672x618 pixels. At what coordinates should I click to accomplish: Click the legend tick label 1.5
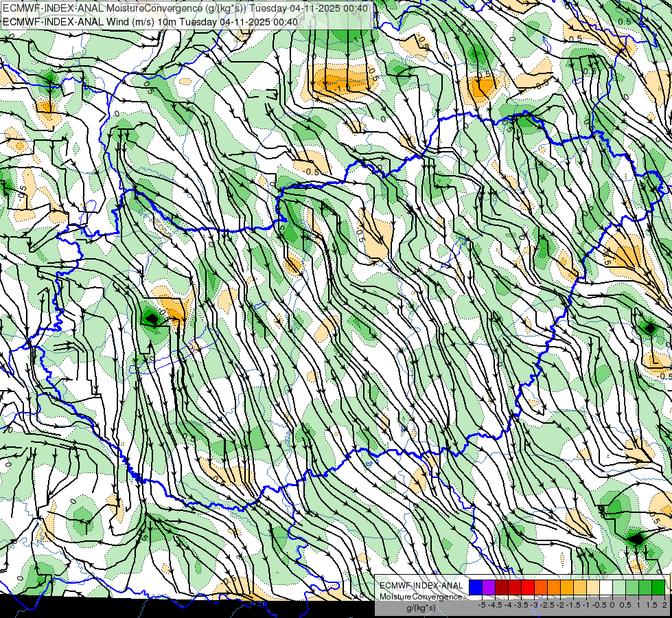coord(651,605)
